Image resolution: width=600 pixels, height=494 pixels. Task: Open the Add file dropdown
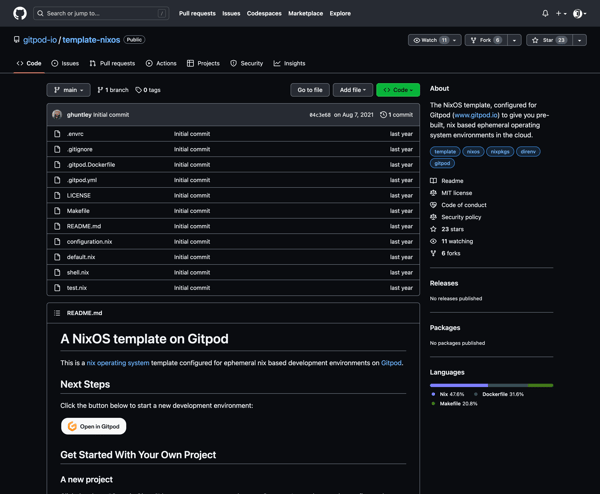(x=353, y=90)
